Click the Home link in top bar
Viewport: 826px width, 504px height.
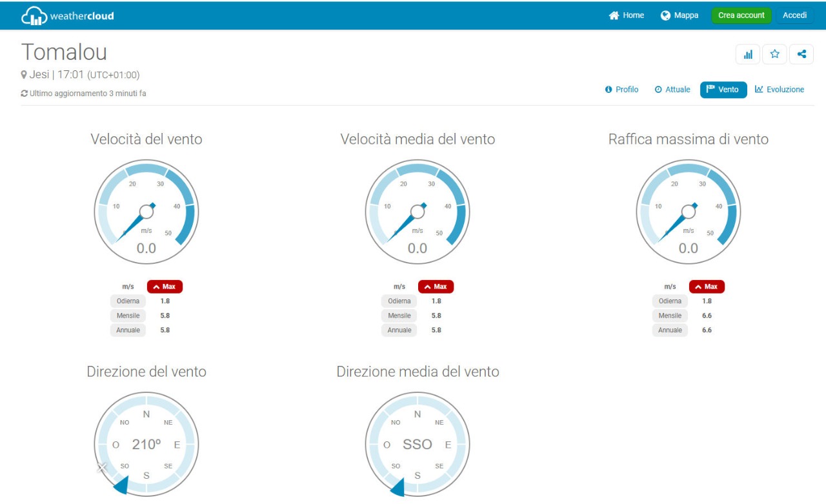(627, 15)
